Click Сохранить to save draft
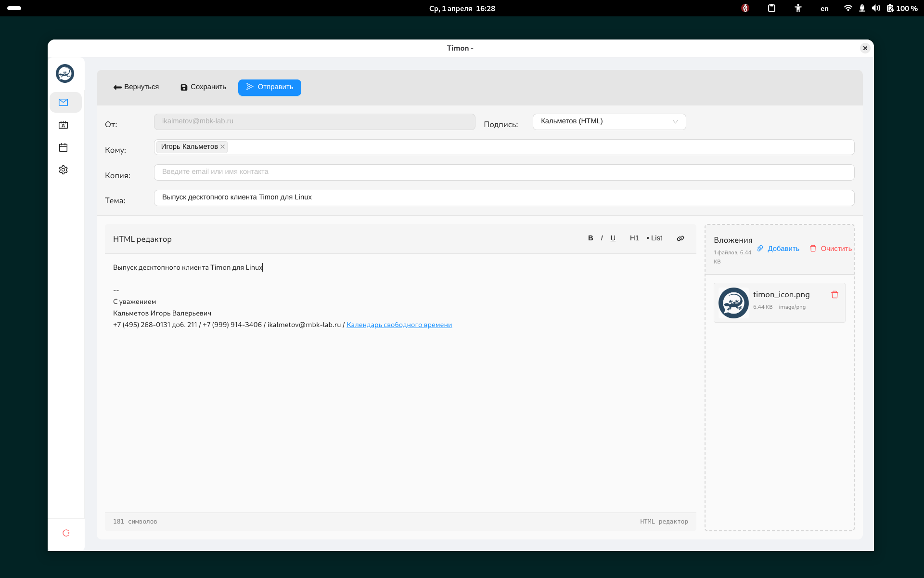The image size is (924, 578). [203, 87]
